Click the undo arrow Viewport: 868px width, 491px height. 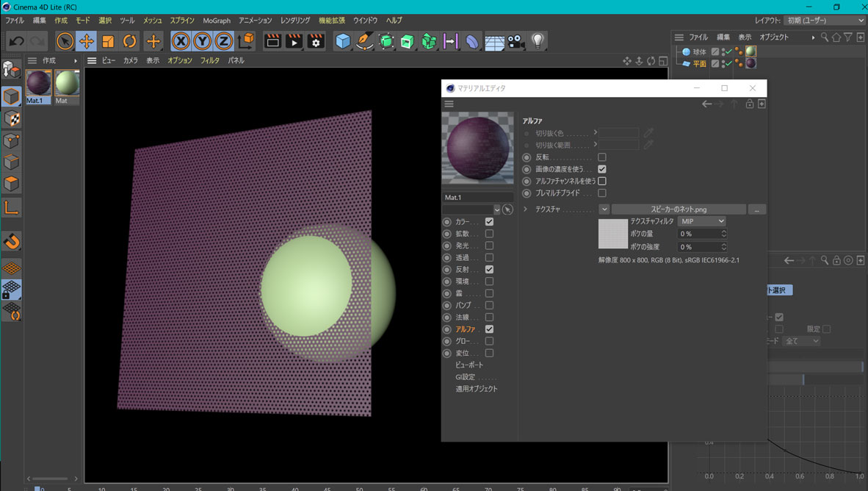(x=16, y=41)
